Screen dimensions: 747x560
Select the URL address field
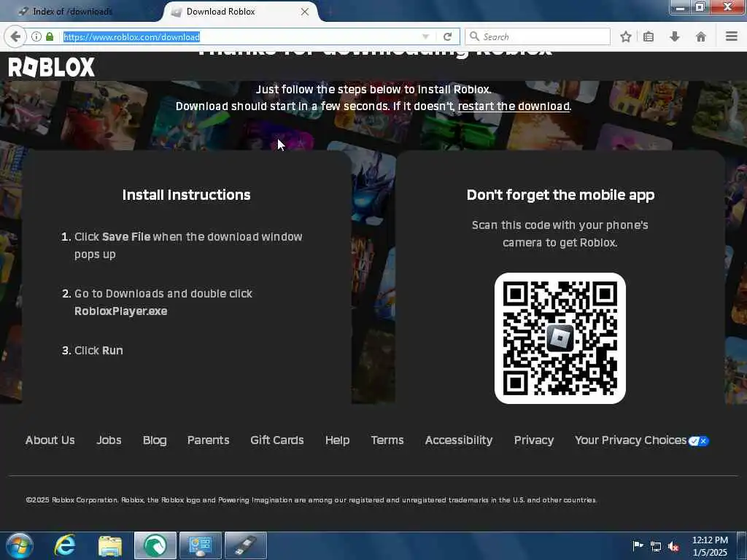point(241,36)
